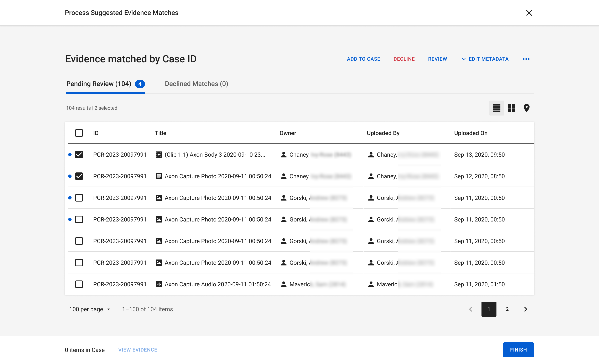This screenshot has height=364, width=599.
Task: Switch to Declined Matches (0) tab
Action: coord(196,84)
